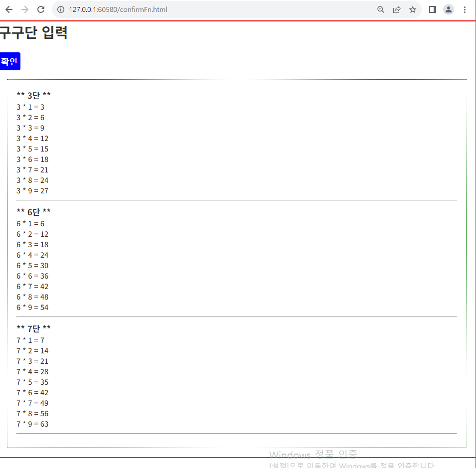Viewport: 476px width, 468px height.
Task: Click the line 3 * 5 = 15
Action: pos(32,149)
